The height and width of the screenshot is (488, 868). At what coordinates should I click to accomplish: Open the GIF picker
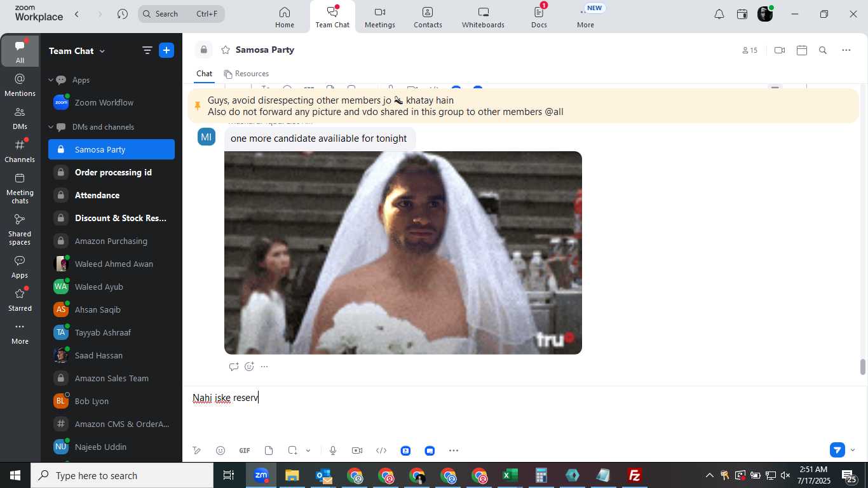pos(245,451)
